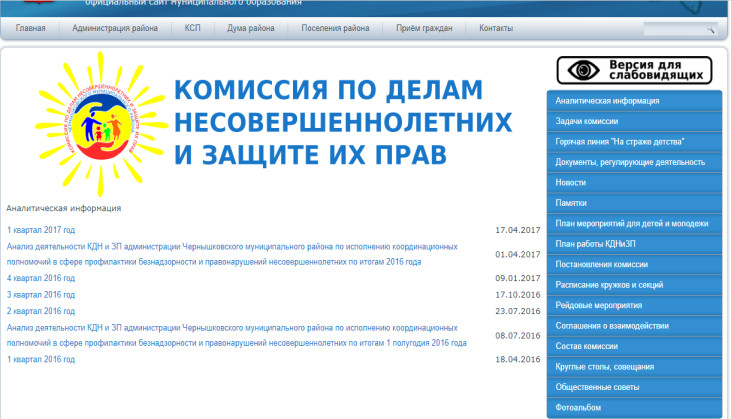The height and width of the screenshot is (419, 731).
Task: Open План мероприятий для детей и молодежи
Action: tap(634, 224)
